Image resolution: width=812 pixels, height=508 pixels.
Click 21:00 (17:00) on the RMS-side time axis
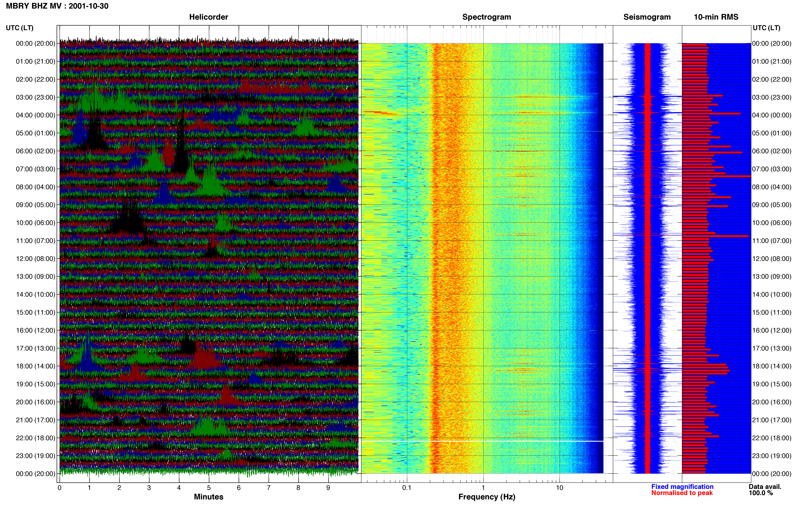pos(772,420)
